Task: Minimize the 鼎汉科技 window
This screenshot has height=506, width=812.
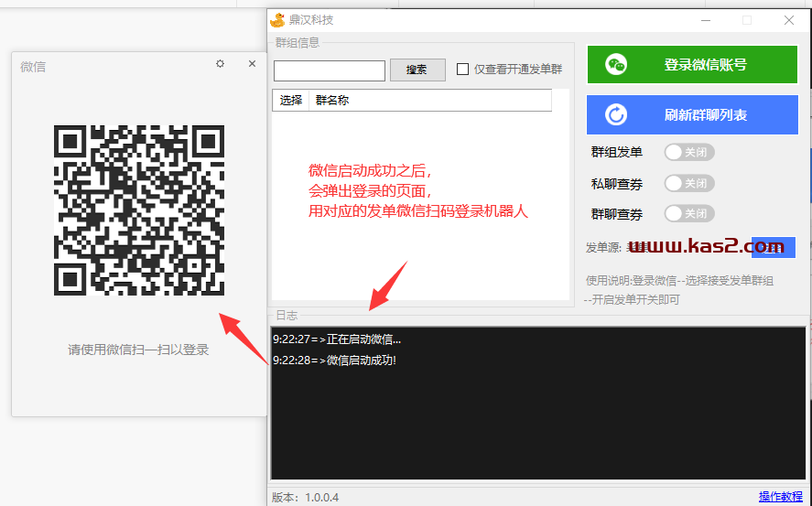Action: (706, 20)
